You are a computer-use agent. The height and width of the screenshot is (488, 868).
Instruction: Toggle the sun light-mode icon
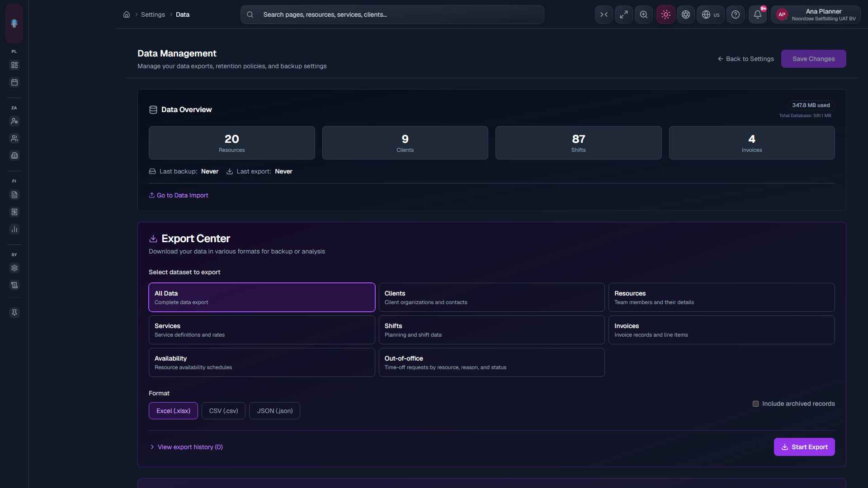click(666, 14)
